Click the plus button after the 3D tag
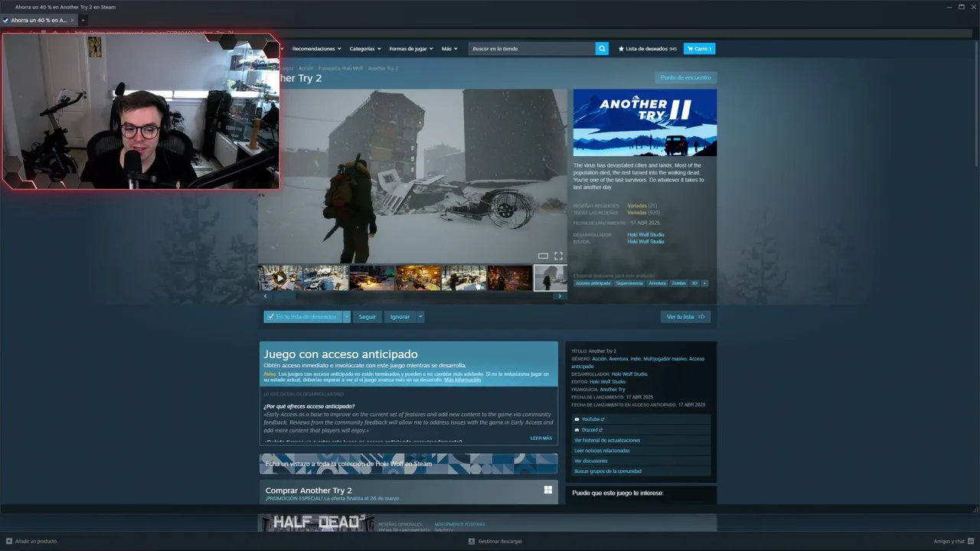 pos(704,283)
